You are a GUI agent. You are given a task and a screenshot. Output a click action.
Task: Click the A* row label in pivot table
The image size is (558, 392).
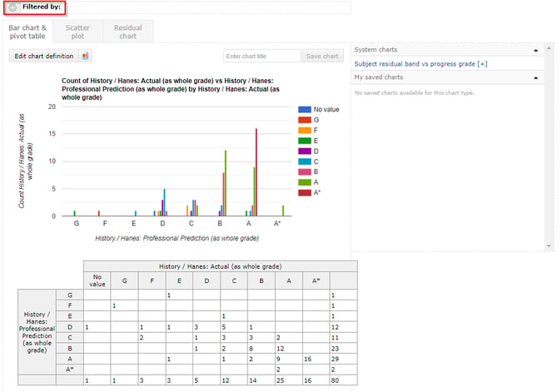(x=70, y=370)
